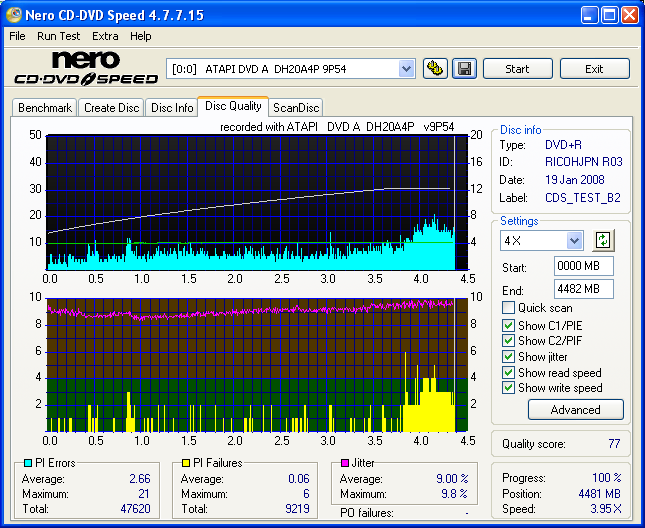Disable Show C1/PIE checkbox
645x528 pixels.
(x=508, y=326)
